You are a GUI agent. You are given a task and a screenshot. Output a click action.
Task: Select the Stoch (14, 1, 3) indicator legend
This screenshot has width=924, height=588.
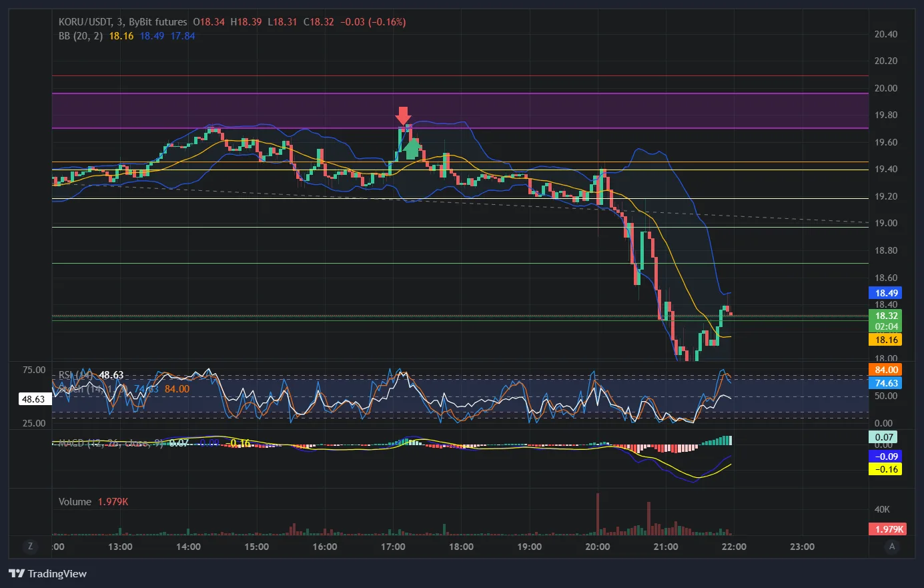point(95,388)
